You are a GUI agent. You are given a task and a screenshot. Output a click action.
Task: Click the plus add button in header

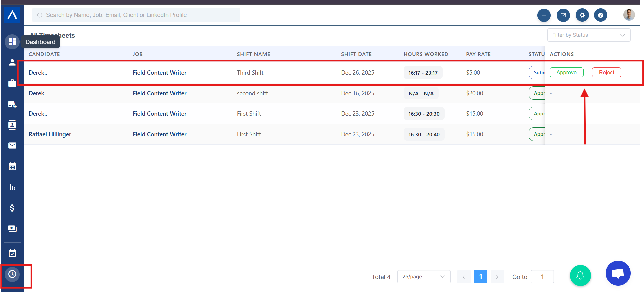point(544,15)
